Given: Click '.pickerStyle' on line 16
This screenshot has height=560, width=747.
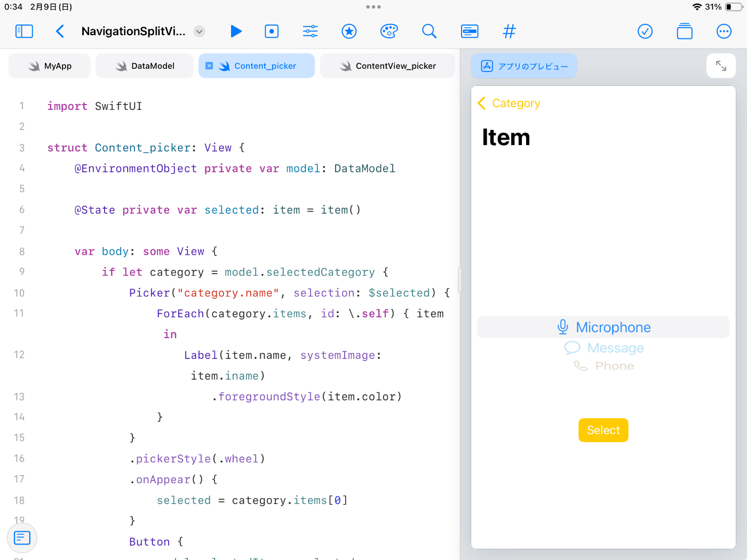Looking at the screenshot, I should [x=170, y=459].
